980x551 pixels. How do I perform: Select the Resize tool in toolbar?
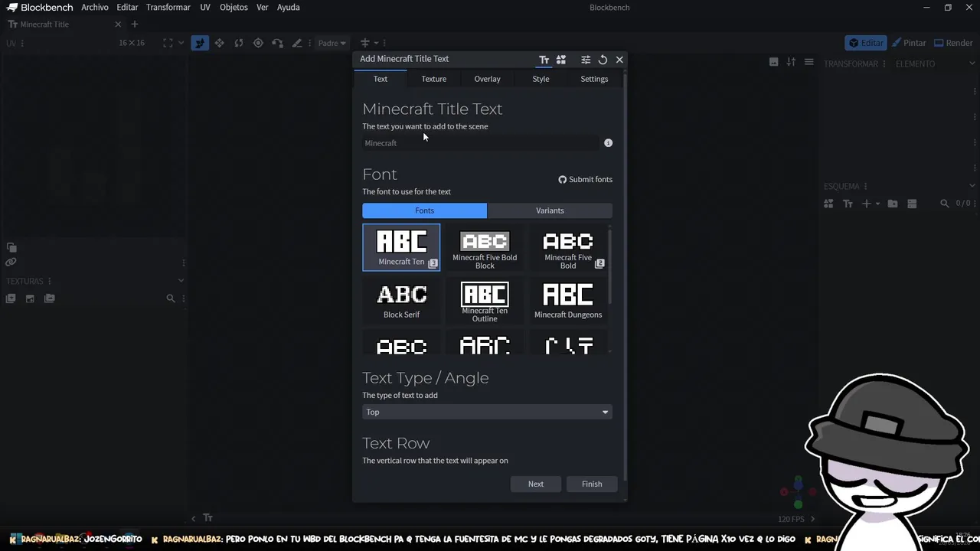coord(220,43)
